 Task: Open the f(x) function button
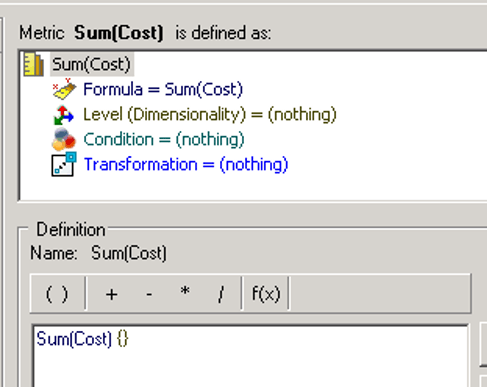click(x=266, y=294)
